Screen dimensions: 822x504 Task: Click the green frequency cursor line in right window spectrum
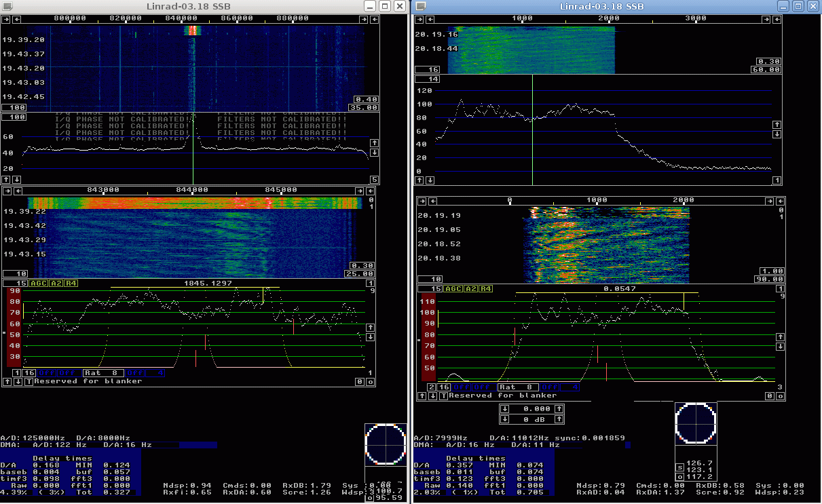click(532, 130)
